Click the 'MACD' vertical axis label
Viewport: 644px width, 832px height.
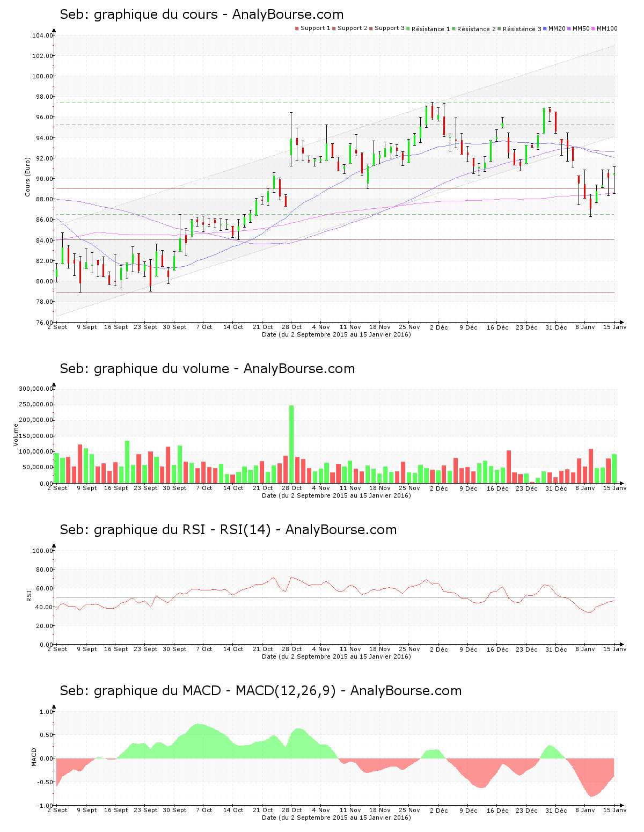pos(34,757)
